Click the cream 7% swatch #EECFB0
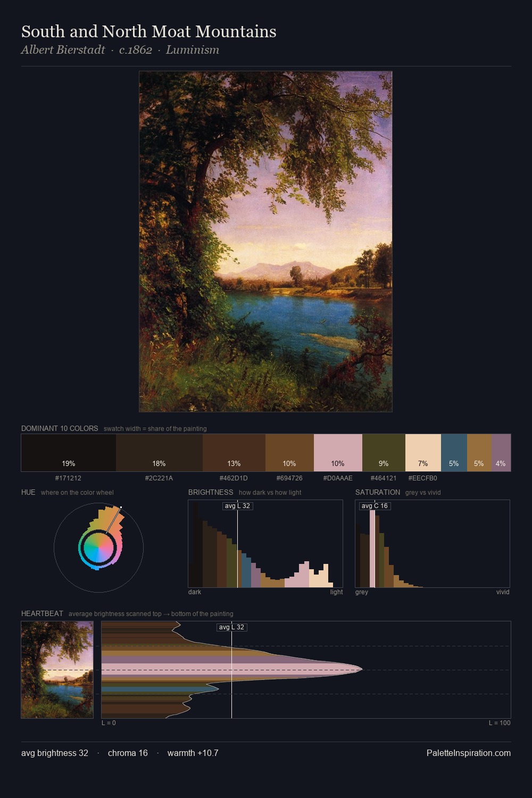532x798 pixels. pos(423,453)
